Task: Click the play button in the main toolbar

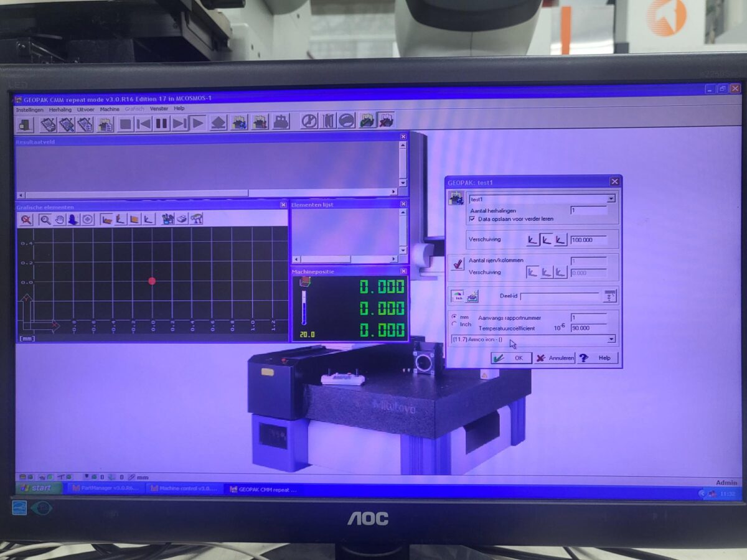Action: (x=198, y=123)
